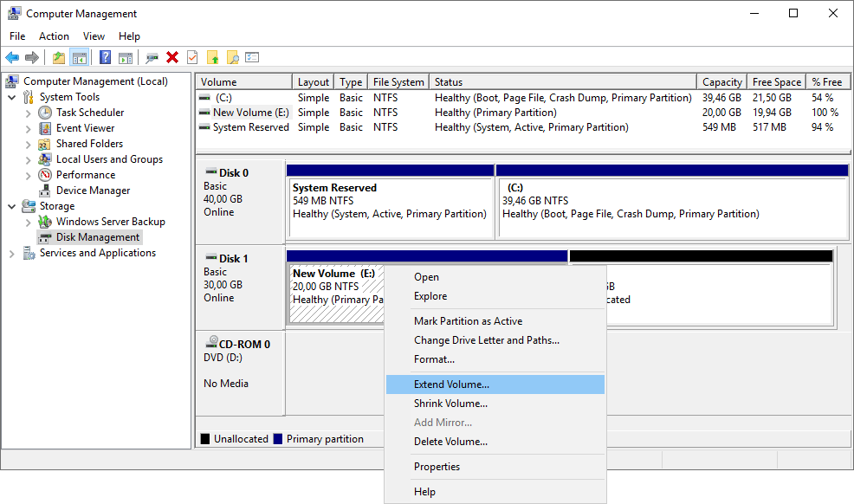Screen dimensions: 854x504
Task: Click the red X Delete toolbar icon
Action: (172, 57)
